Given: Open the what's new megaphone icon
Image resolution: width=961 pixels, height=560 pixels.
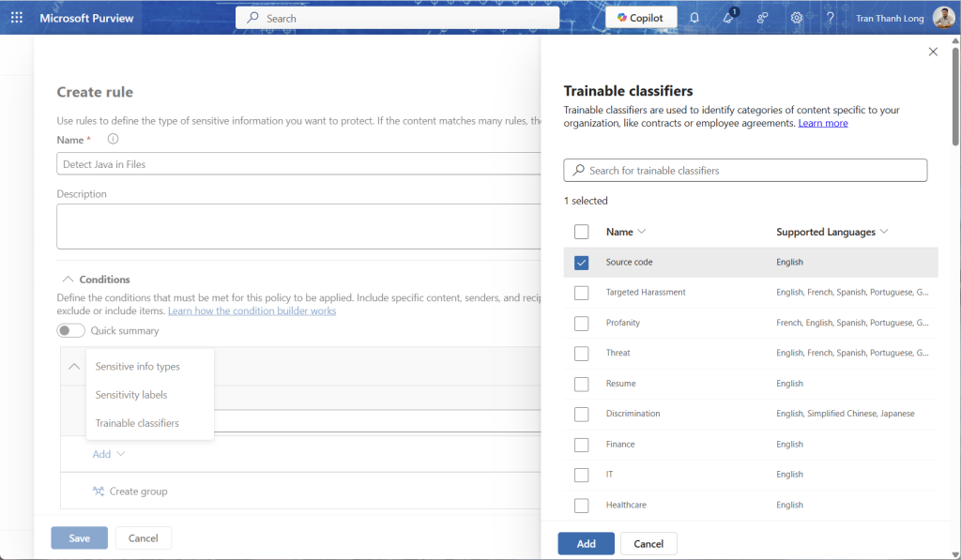Looking at the screenshot, I should [x=728, y=18].
